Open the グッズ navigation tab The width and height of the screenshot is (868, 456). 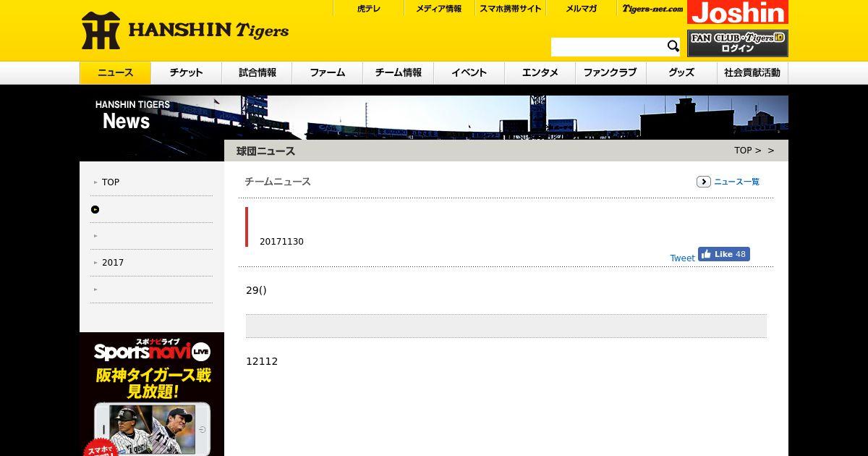(681, 73)
